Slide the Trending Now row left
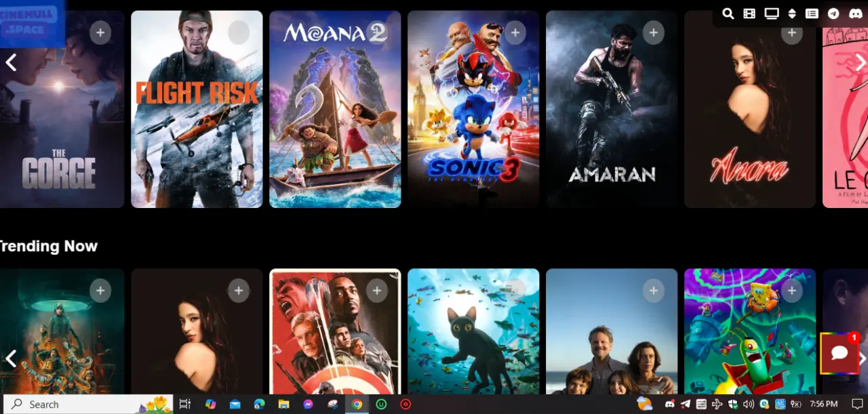This screenshot has width=868, height=414. pyautogui.click(x=11, y=358)
